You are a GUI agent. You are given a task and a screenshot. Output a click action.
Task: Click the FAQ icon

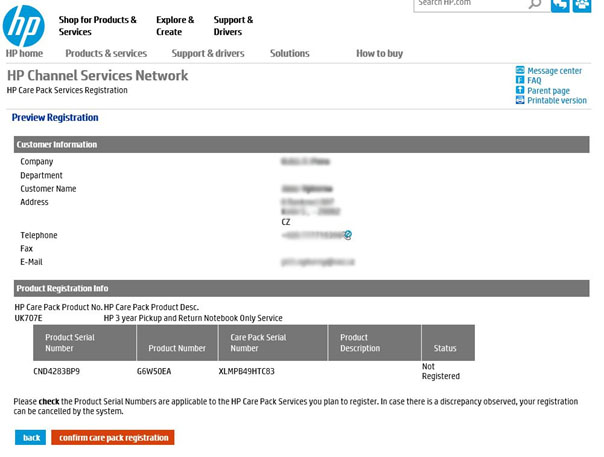click(520, 80)
